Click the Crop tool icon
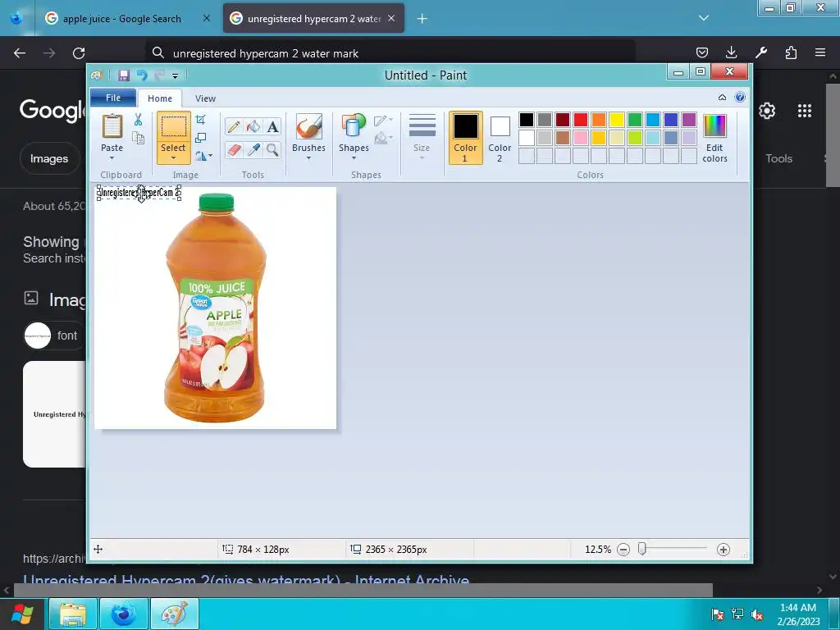Screen dimensions: 840x630 tap(200, 120)
